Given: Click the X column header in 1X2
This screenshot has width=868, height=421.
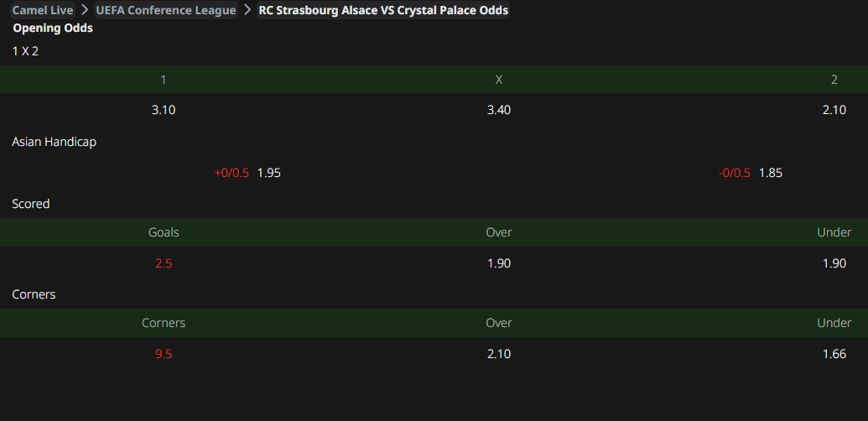Looking at the screenshot, I should (499, 80).
